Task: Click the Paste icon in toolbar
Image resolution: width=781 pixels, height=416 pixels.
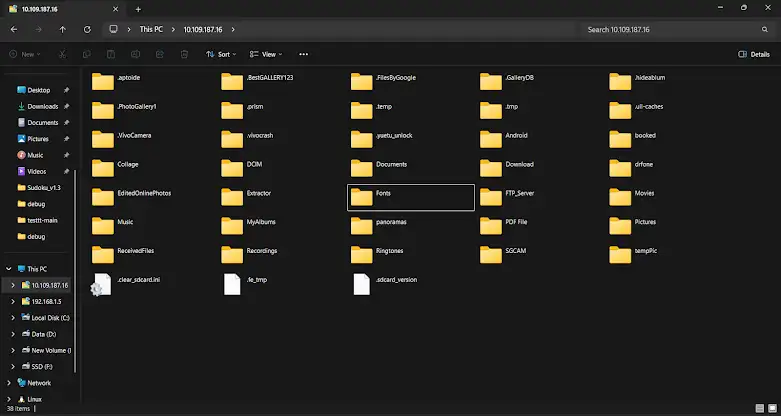Action: pos(111,54)
